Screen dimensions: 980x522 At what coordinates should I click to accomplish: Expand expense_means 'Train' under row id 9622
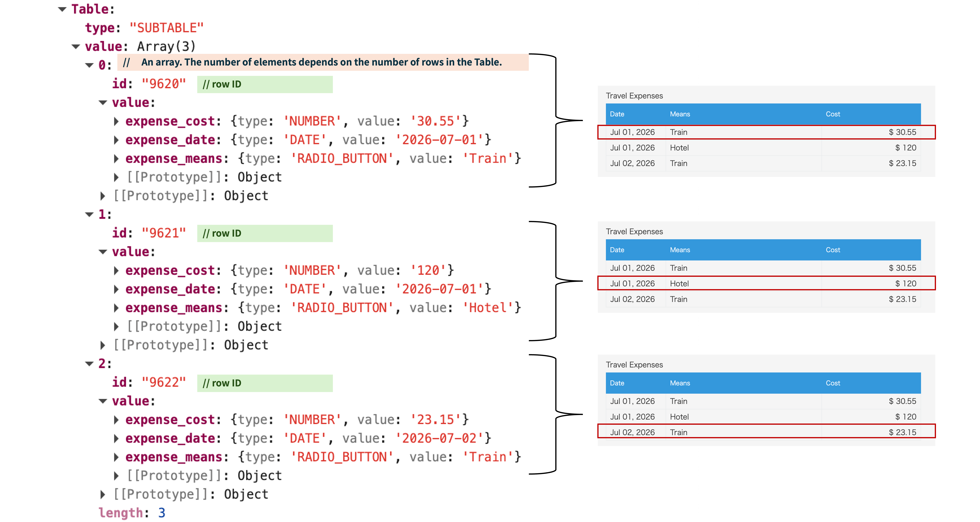click(116, 457)
